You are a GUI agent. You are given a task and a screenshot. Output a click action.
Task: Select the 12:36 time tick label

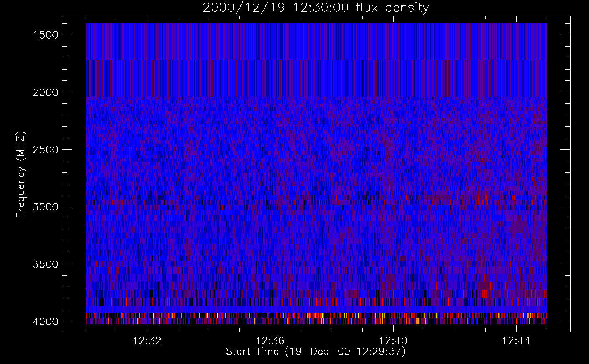click(x=270, y=341)
